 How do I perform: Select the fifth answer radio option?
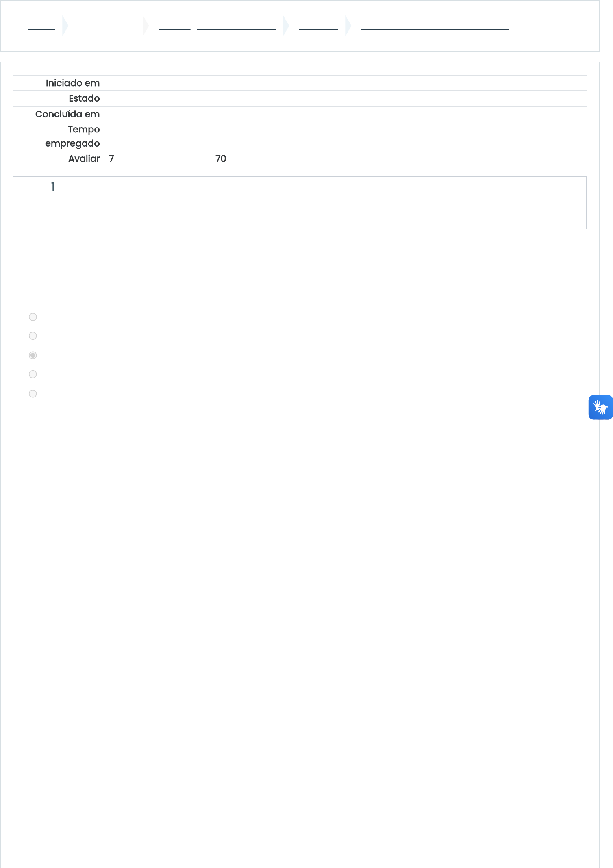tap(33, 394)
